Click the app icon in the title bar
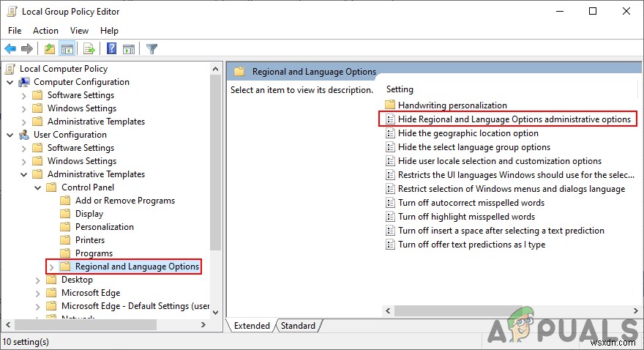644x350 pixels. pyautogui.click(x=12, y=12)
